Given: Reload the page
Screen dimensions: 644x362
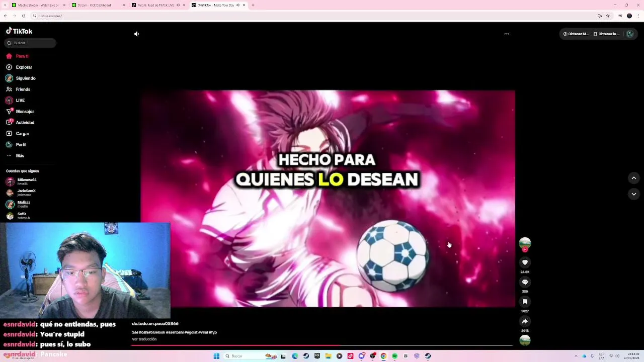Looking at the screenshot, I should [x=24, y=16].
